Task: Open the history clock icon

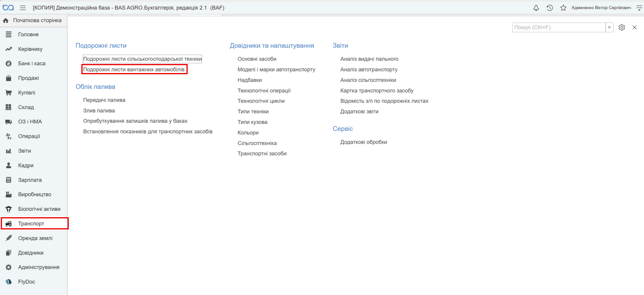Action: pyautogui.click(x=550, y=8)
